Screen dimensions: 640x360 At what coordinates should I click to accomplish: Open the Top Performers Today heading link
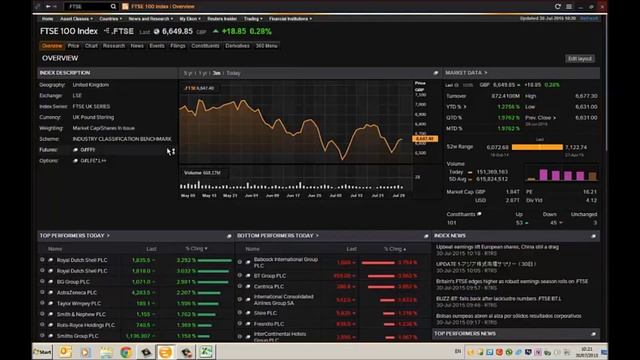point(74,236)
